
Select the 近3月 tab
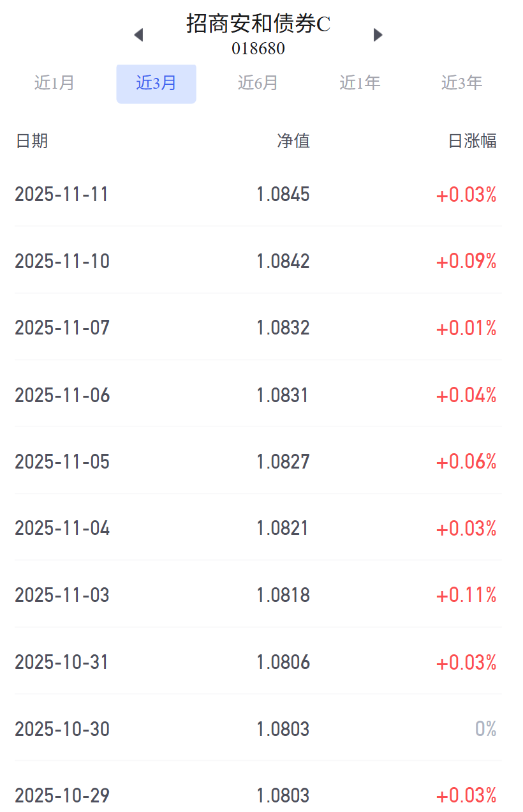(x=156, y=84)
